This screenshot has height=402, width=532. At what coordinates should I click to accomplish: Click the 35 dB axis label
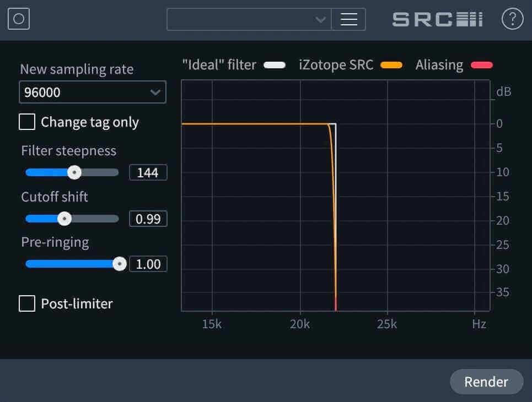pos(502,292)
